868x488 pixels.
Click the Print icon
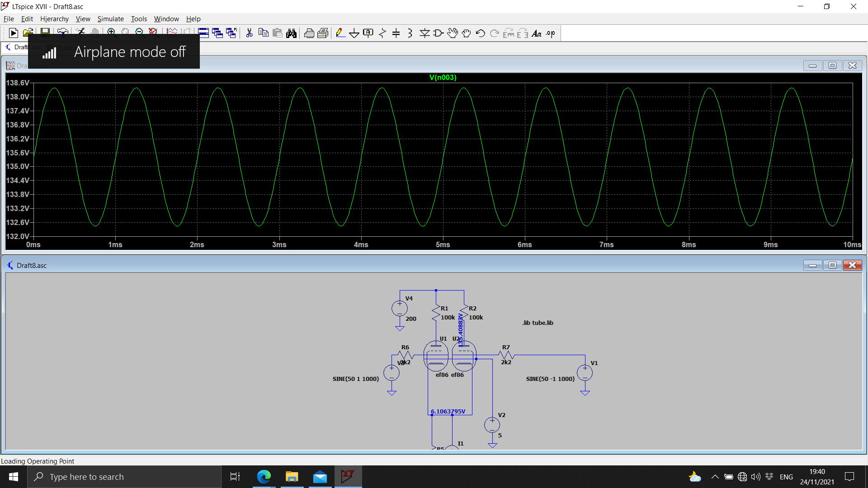coord(323,33)
